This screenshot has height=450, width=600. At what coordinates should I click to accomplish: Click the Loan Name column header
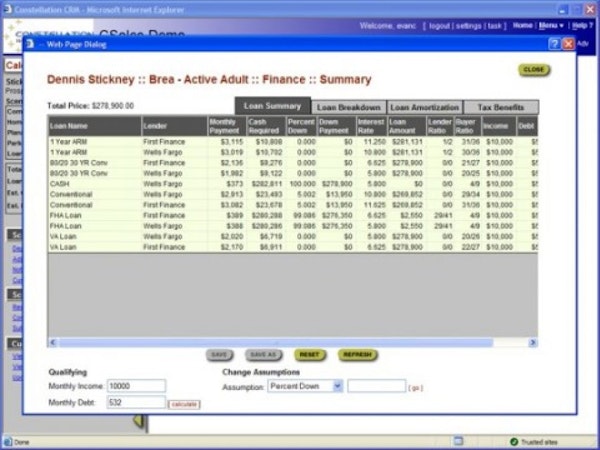95,126
